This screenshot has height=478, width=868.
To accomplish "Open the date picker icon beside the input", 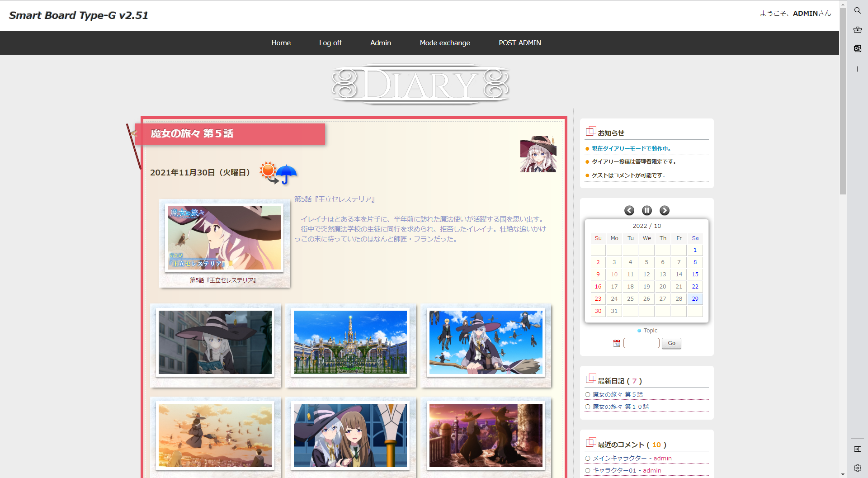I will (x=617, y=343).
